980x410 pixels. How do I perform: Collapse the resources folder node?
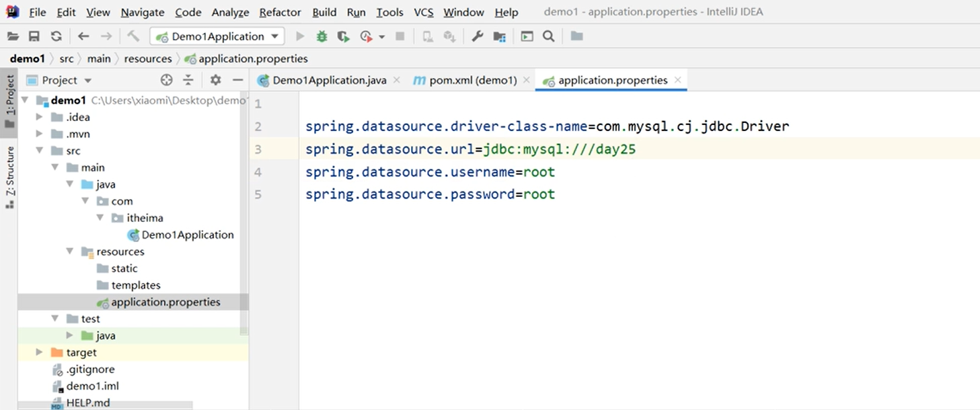[x=70, y=251]
